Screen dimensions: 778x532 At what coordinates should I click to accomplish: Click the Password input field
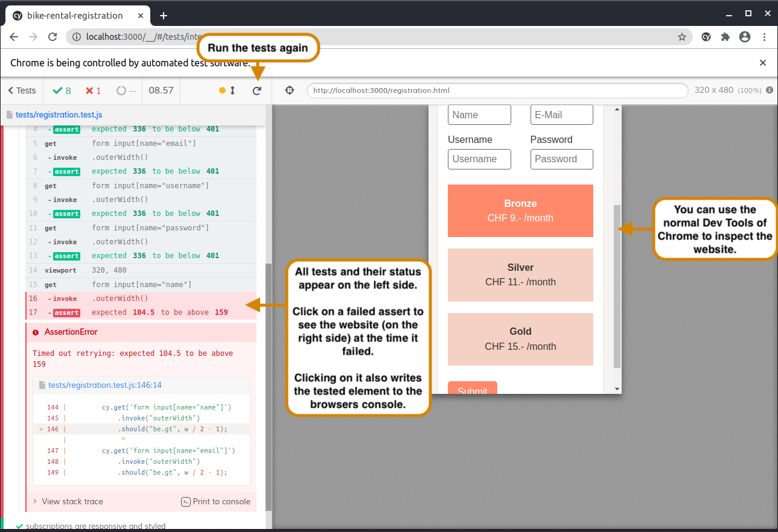pyautogui.click(x=562, y=159)
